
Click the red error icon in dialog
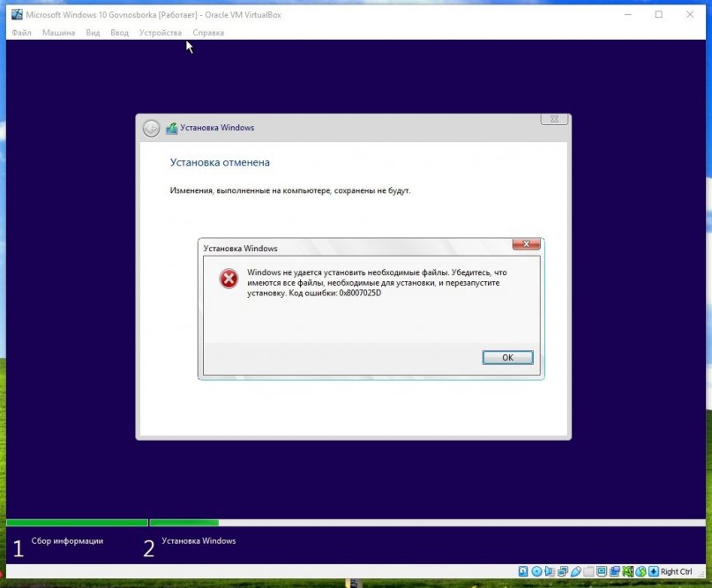pyautogui.click(x=229, y=279)
